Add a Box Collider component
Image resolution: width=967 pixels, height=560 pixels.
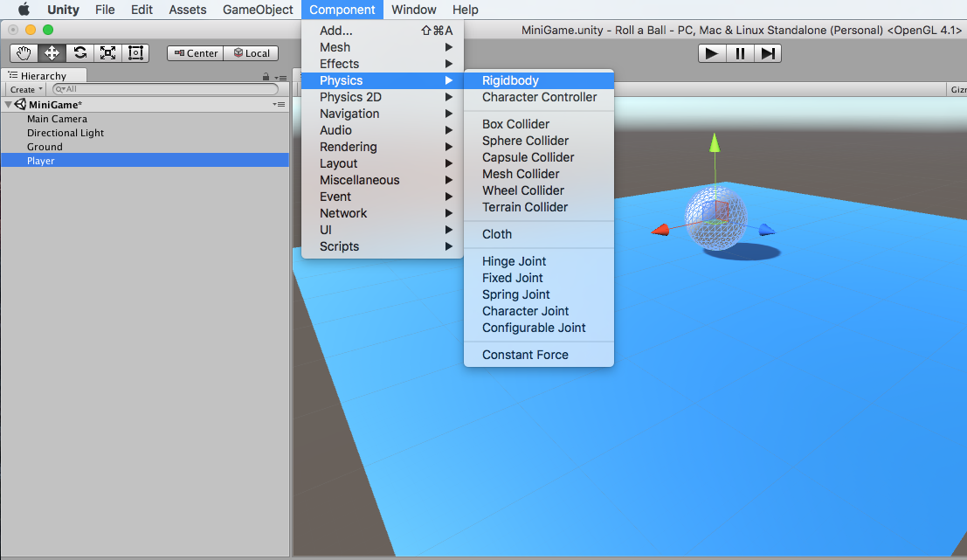539,124
